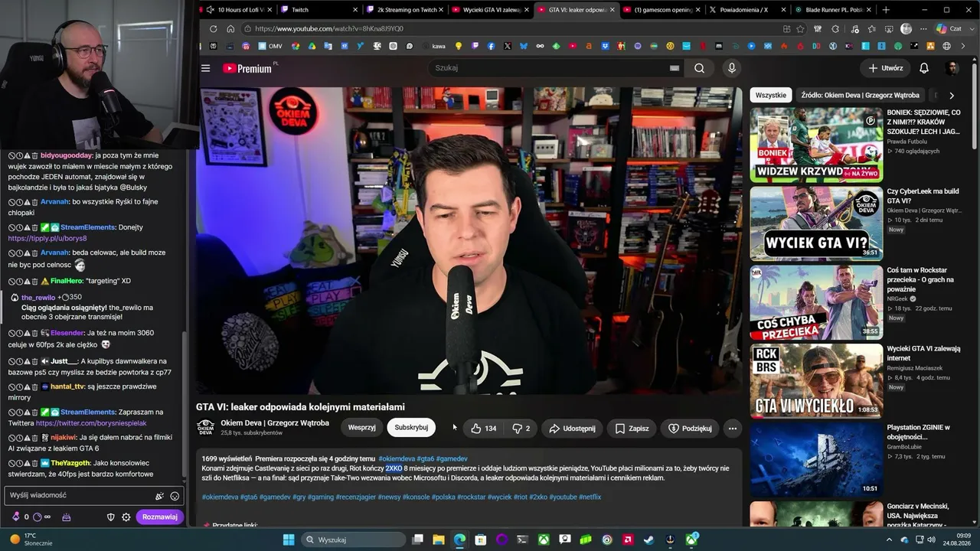The height and width of the screenshot is (551, 980).
Task: Open more actions three-dot menu under video
Action: pos(733,429)
